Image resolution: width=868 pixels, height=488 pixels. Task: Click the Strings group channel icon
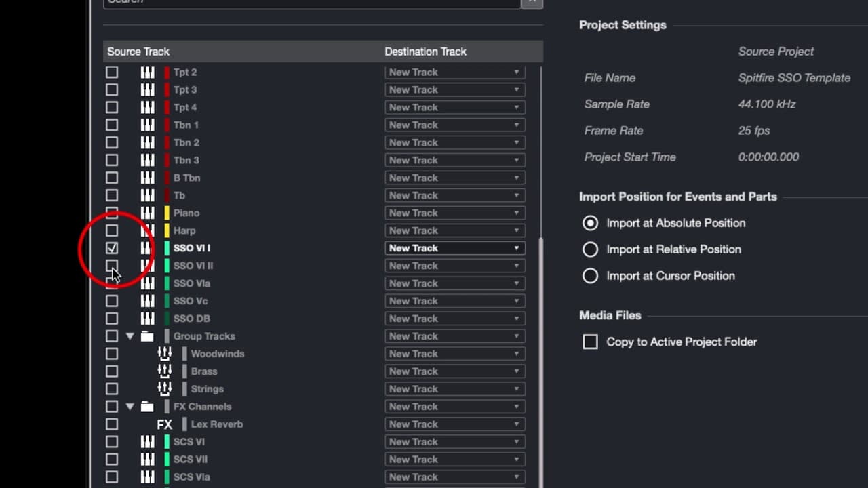point(165,389)
